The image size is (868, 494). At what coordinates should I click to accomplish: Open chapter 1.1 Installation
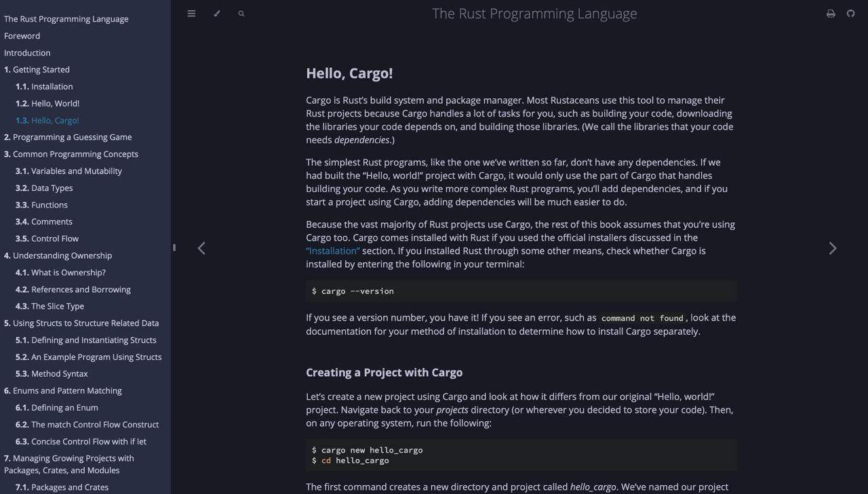pyautogui.click(x=44, y=87)
